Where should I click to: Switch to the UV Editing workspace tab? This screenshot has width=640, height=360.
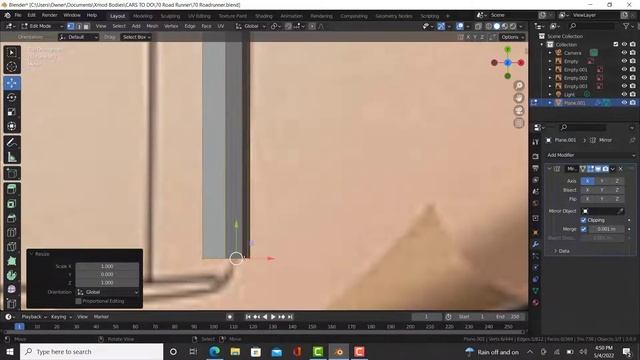[x=199, y=16]
